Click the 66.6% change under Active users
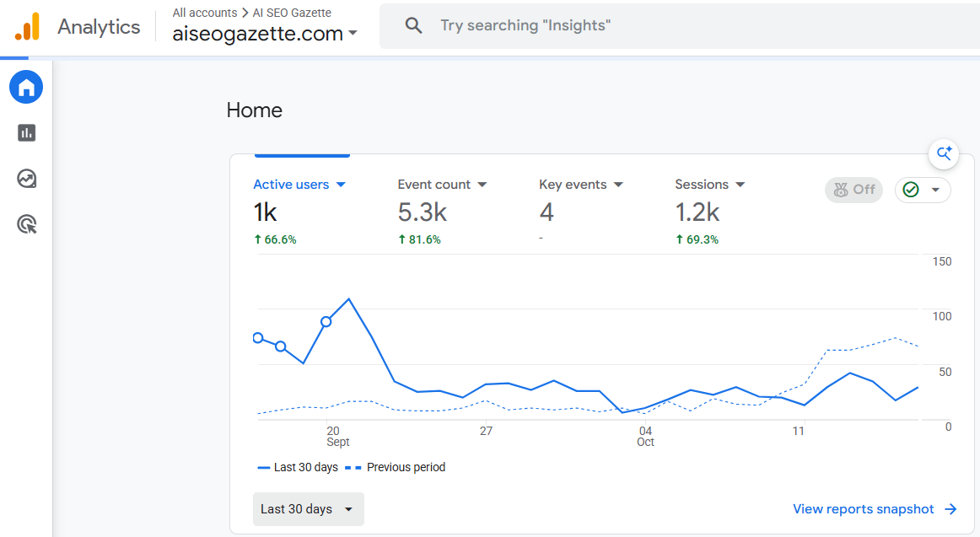 [275, 239]
